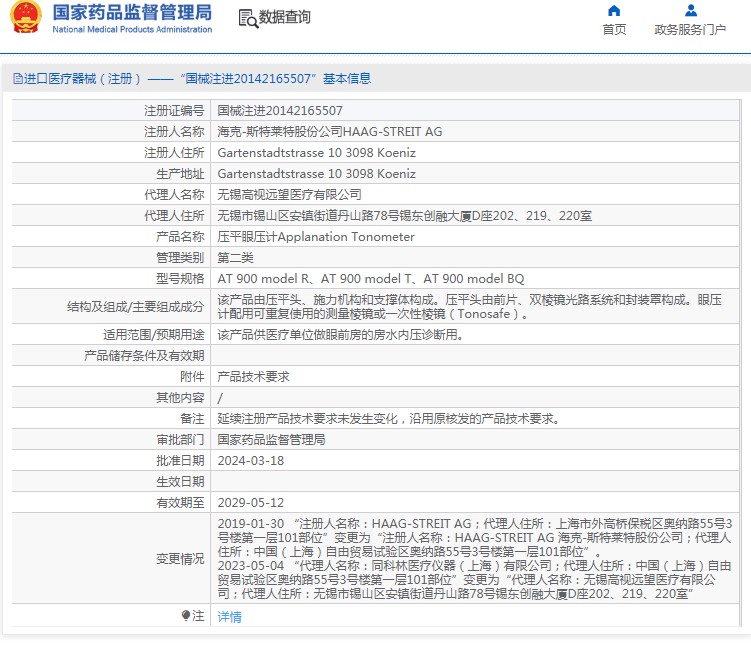Click the 注册证编号 row label

(174, 111)
